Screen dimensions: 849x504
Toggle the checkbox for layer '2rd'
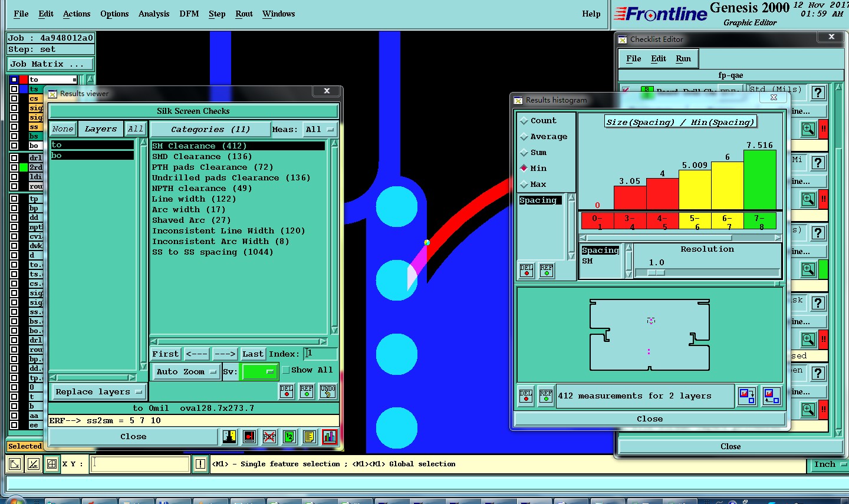[x=14, y=167]
